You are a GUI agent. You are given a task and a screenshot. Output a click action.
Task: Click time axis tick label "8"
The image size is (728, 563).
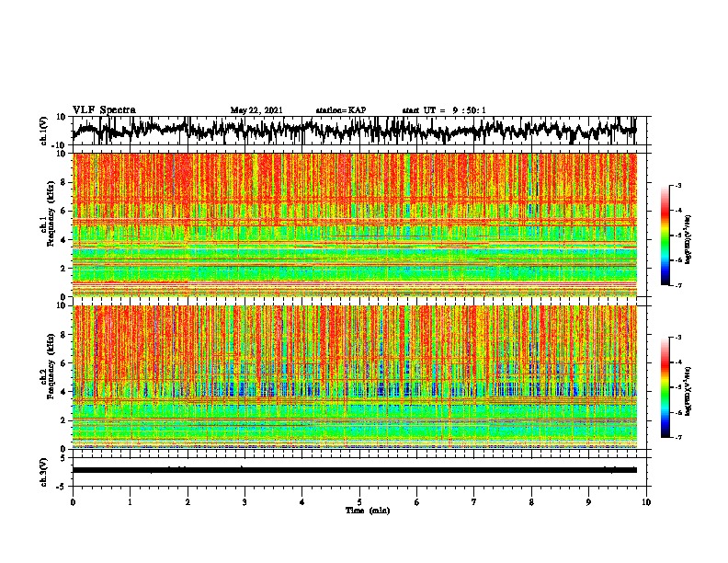tap(531, 502)
